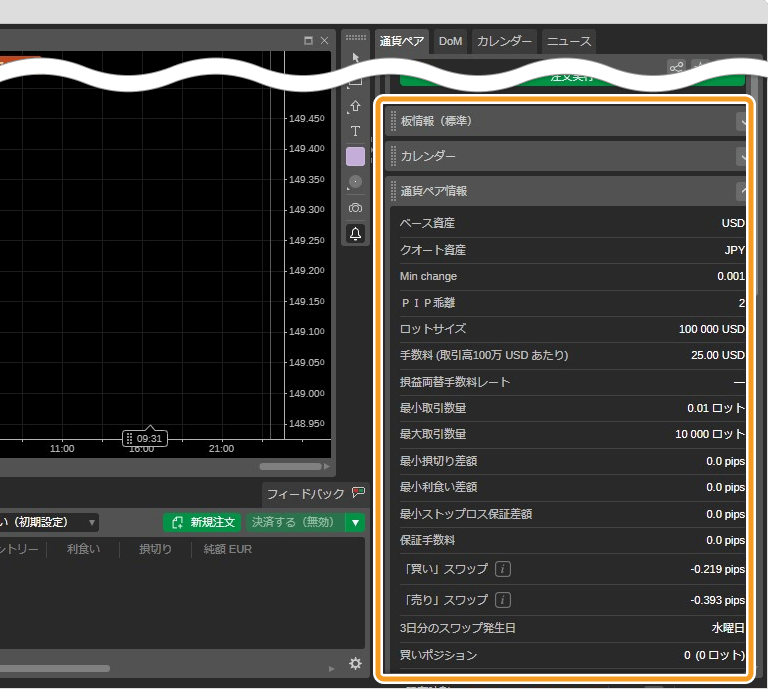Click the feedback flag speech icon
768x689 pixels.
click(x=359, y=492)
